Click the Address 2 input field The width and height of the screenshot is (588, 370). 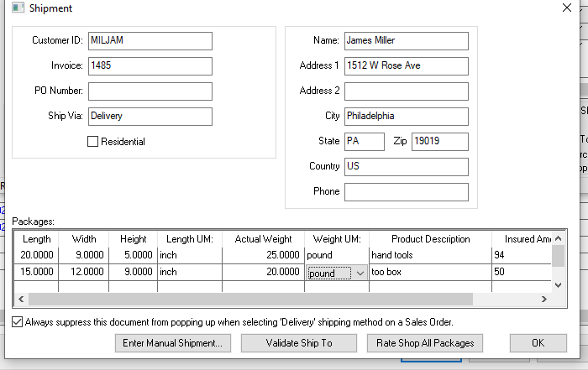point(406,91)
